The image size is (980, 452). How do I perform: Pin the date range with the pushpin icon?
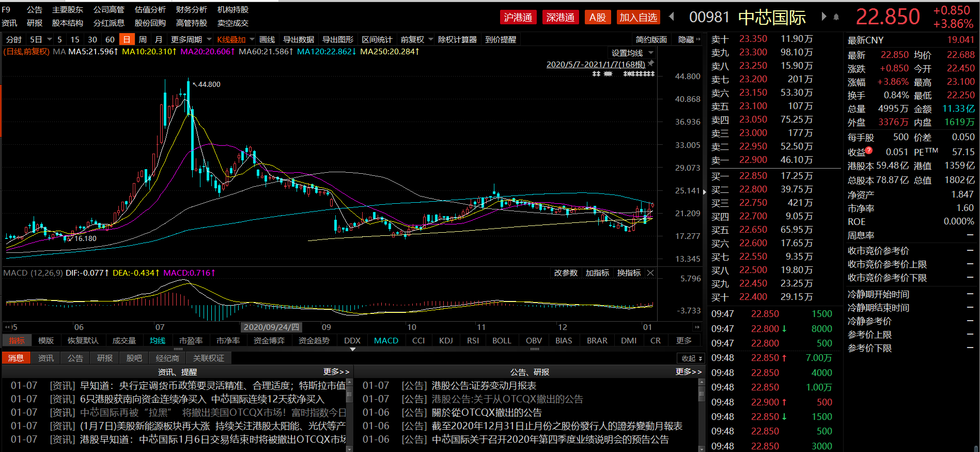(651, 63)
